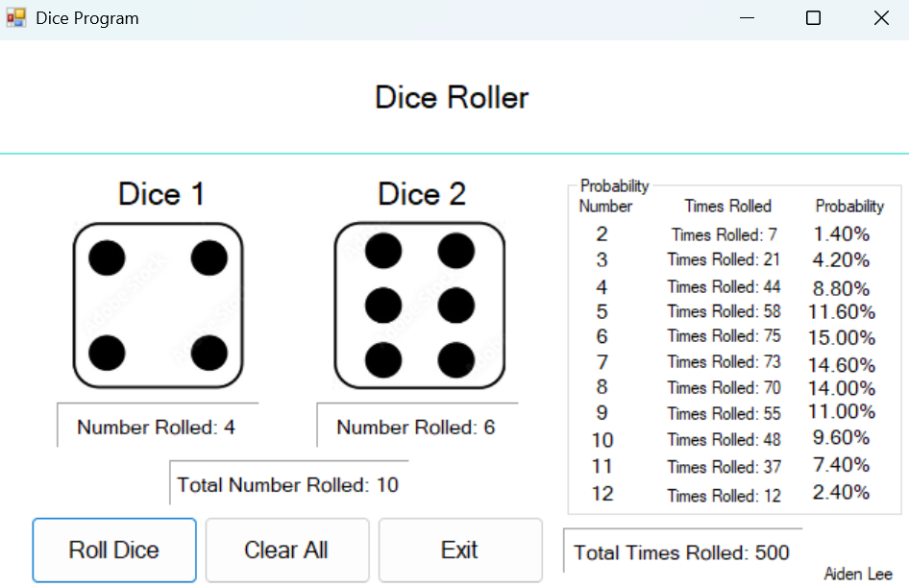Click the Dice 1 'Number Rolled: 4' label
909x588 pixels.
pos(156,428)
